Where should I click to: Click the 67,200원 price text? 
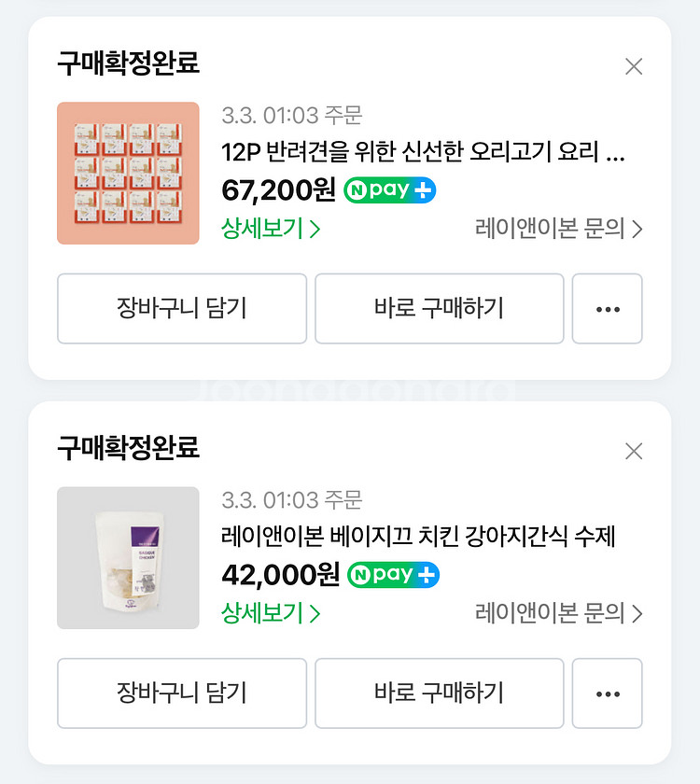pos(278,190)
